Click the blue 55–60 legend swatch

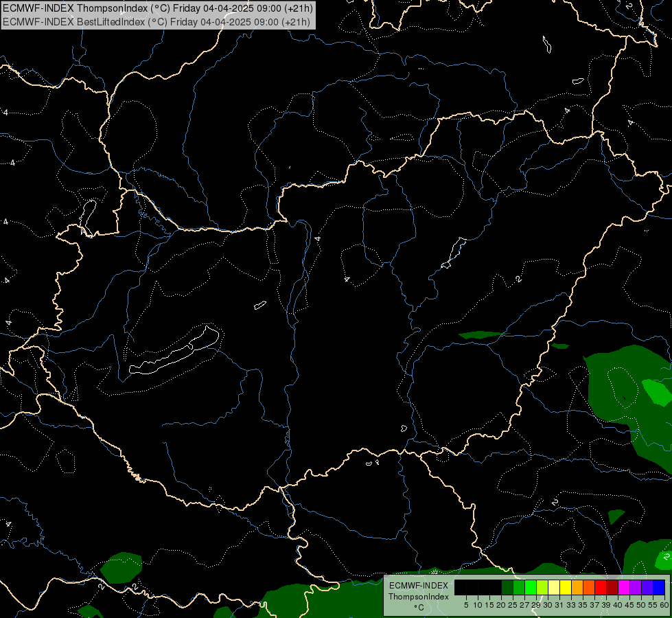coord(659,587)
